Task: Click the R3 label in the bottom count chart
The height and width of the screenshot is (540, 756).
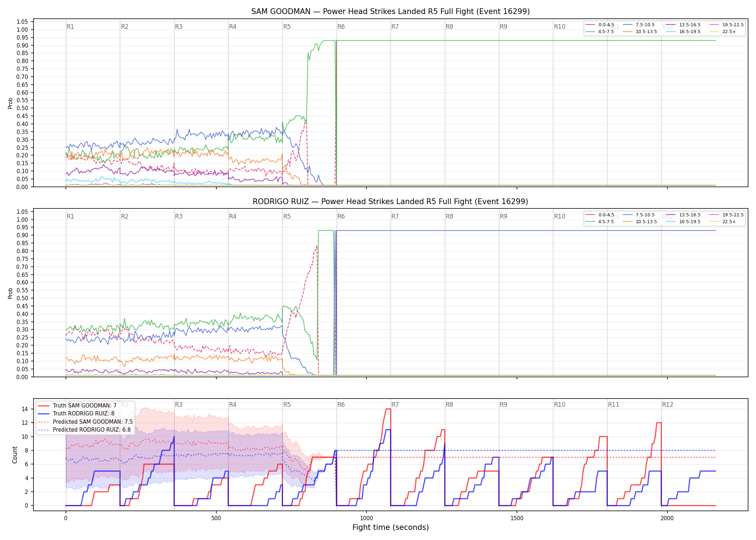Action: 179,405
